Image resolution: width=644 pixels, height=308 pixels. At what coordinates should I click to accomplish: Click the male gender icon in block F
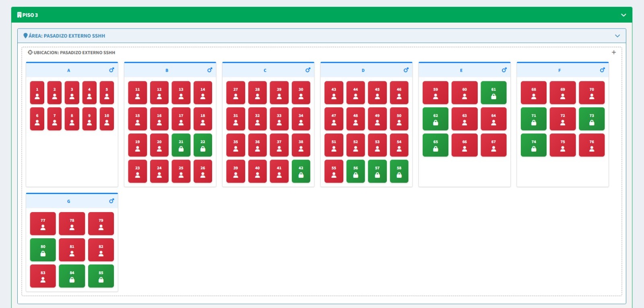click(603, 70)
